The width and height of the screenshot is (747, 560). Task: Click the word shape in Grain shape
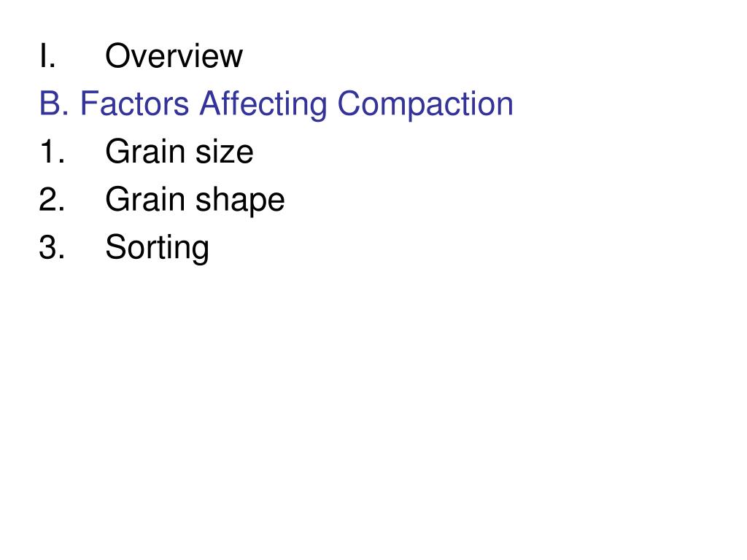(240, 201)
